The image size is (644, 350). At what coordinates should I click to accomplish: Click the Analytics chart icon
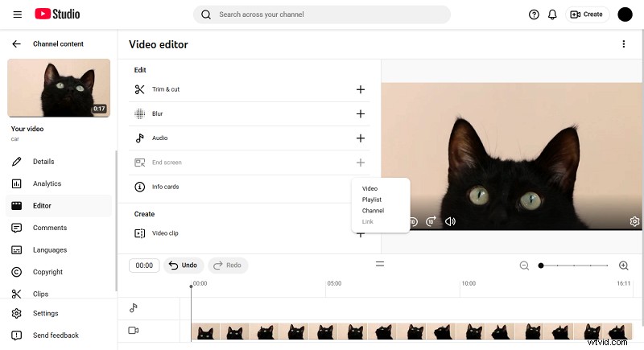16,183
